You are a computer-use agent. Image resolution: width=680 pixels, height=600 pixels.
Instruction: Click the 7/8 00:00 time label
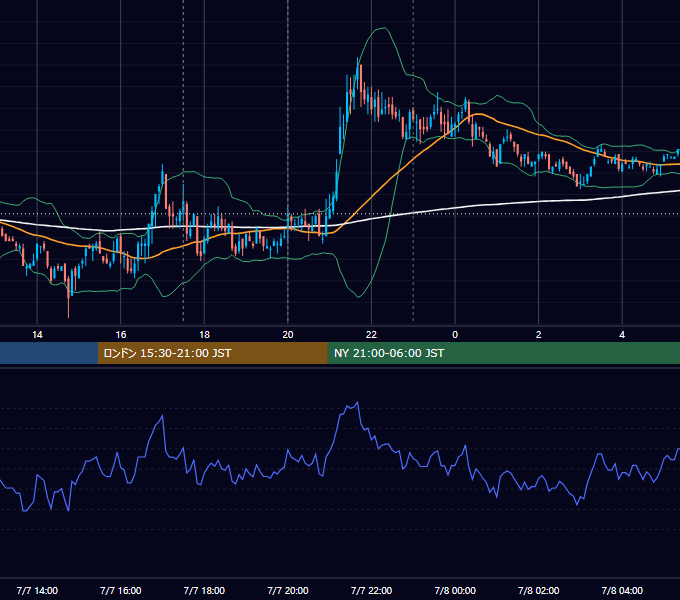tap(455, 590)
